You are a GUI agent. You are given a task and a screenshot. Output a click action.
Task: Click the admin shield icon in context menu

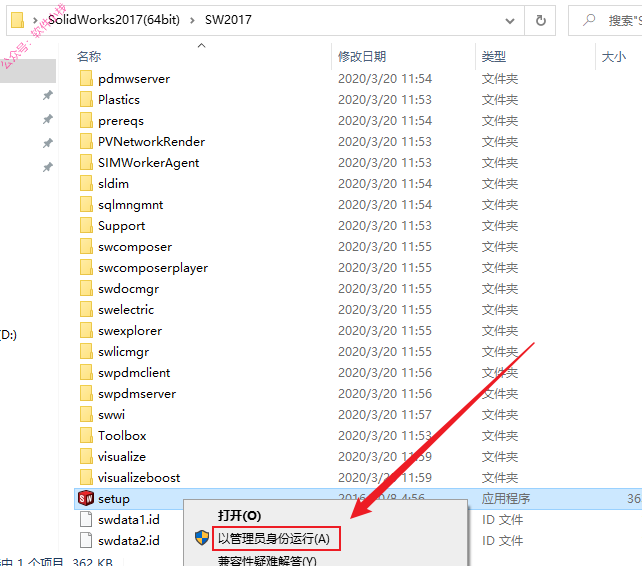202,538
